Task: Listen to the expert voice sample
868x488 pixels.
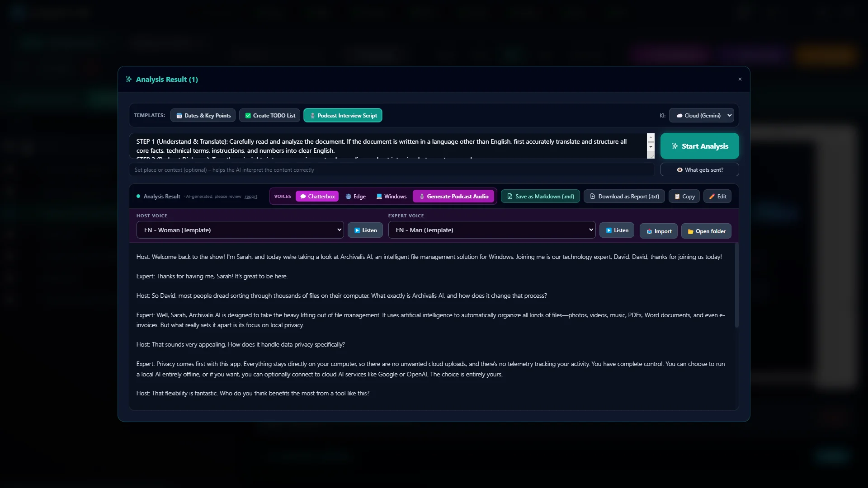Action: click(x=617, y=230)
